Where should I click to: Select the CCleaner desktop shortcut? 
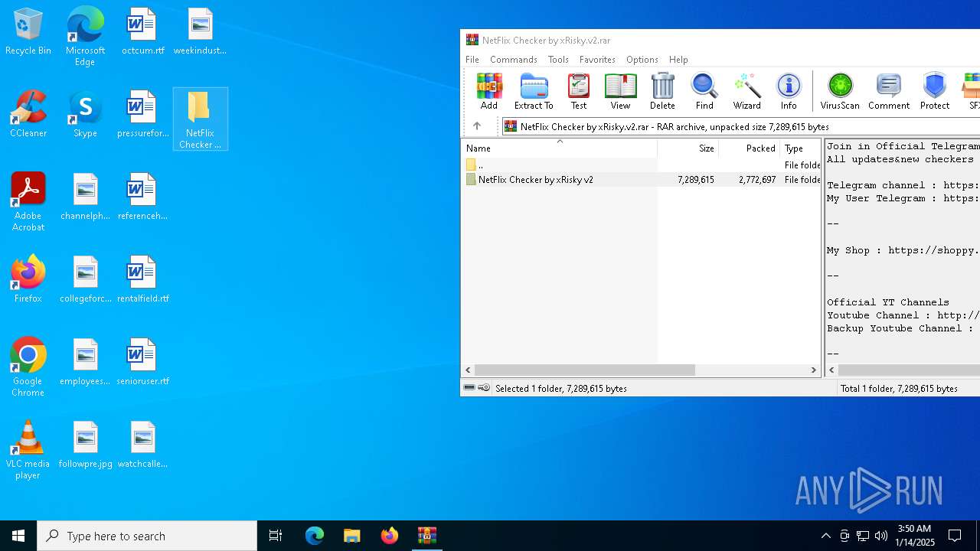28,115
